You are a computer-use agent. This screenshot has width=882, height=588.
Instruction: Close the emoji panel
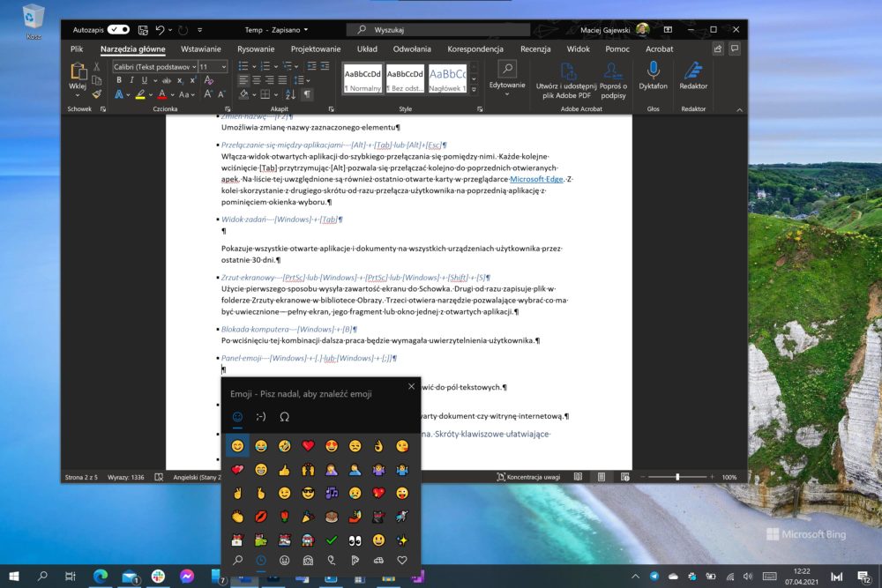[411, 386]
